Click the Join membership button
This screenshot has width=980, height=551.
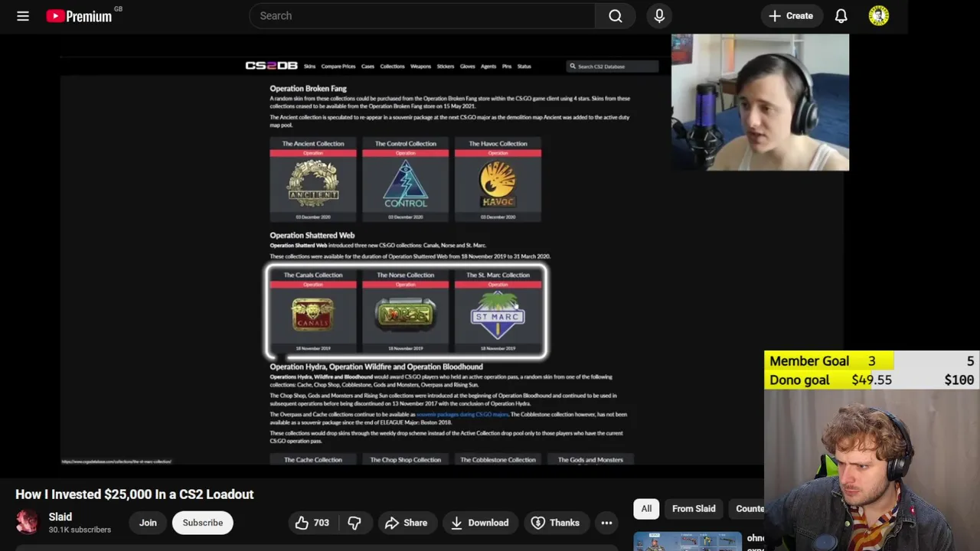tap(148, 523)
